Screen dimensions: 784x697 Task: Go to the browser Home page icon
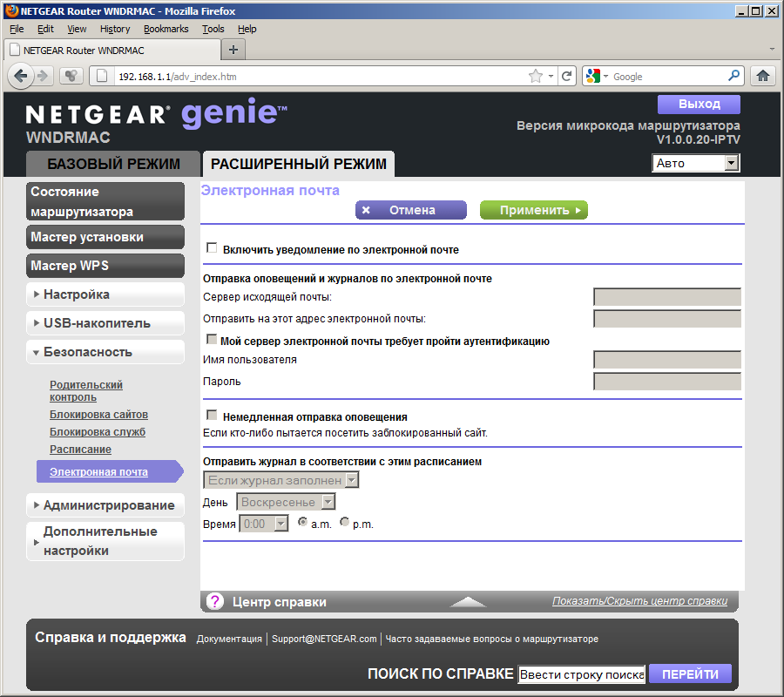pyautogui.click(x=763, y=76)
